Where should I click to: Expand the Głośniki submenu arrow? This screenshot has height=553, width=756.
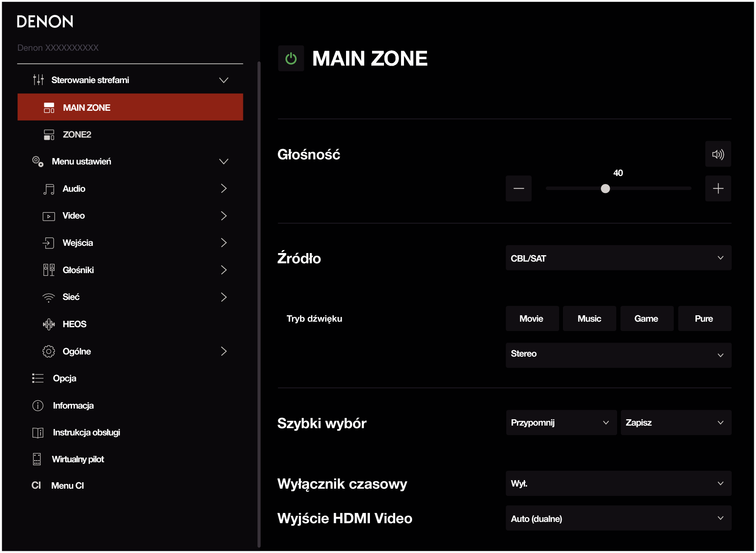coord(224,270)
